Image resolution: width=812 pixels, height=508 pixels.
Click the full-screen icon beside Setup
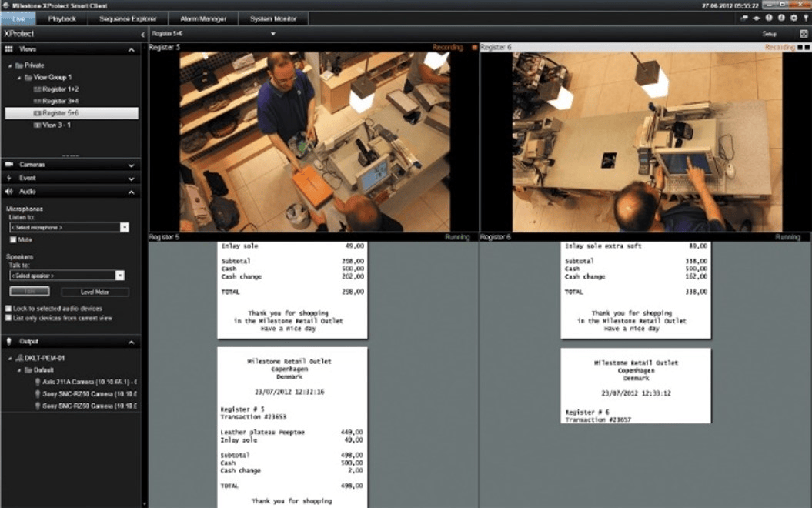tap(804, 34)
